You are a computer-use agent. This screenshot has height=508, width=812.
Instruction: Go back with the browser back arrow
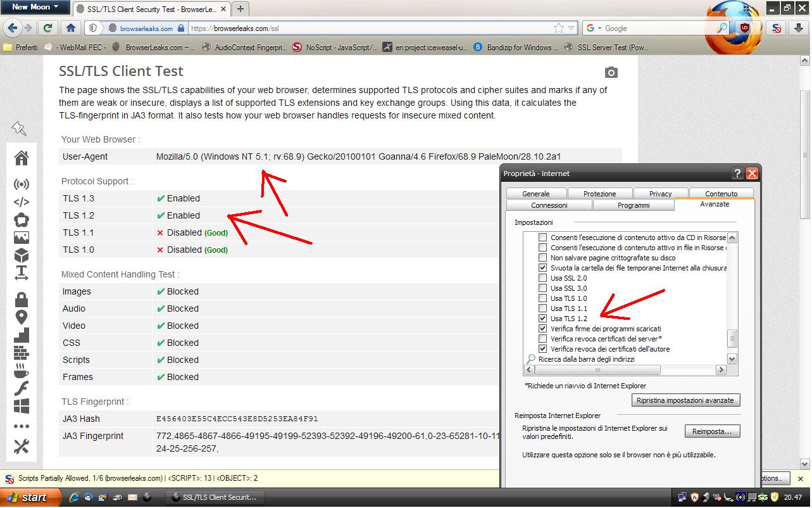coord(13,28)
